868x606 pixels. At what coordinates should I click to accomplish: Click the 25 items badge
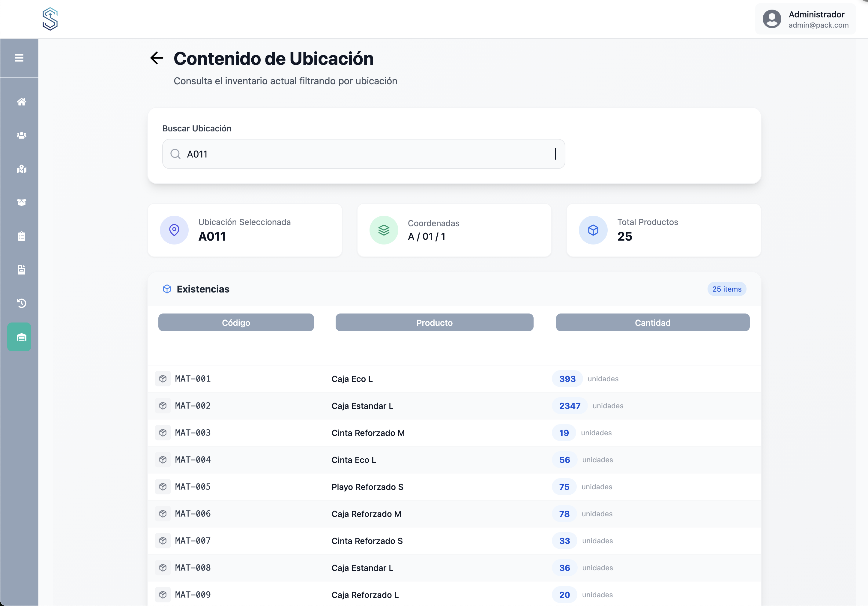point(726,289)
